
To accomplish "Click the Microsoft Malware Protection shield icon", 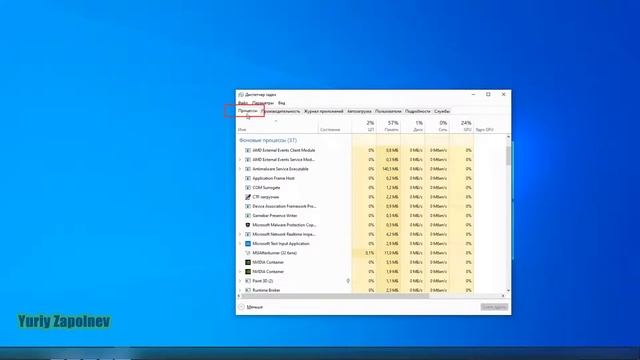I will click(x=248, y=225).
